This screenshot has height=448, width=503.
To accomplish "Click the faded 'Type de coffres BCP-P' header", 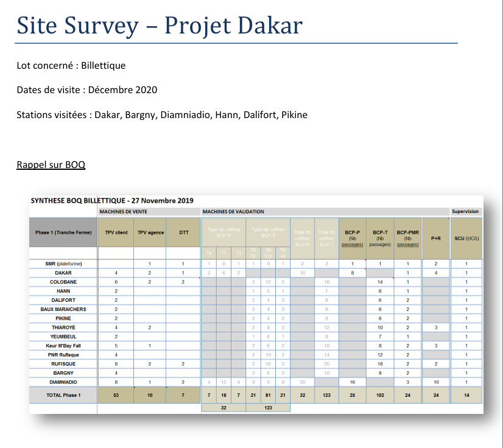I will (223, 233).
